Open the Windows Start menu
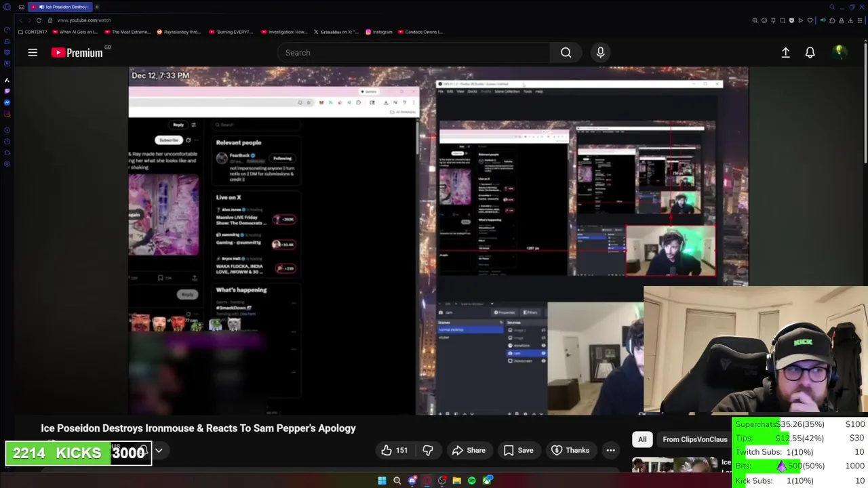This screenshot has height=488, width=868. [x=382, y=481]
